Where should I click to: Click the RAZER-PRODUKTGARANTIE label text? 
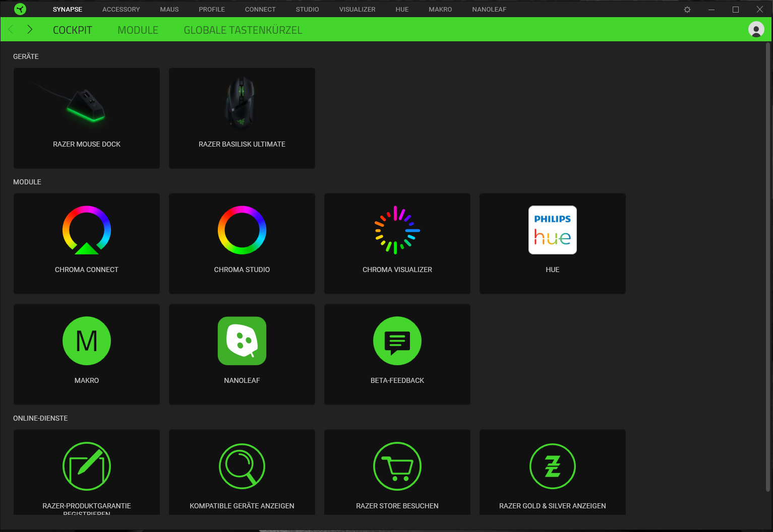[x=87, y=506]
